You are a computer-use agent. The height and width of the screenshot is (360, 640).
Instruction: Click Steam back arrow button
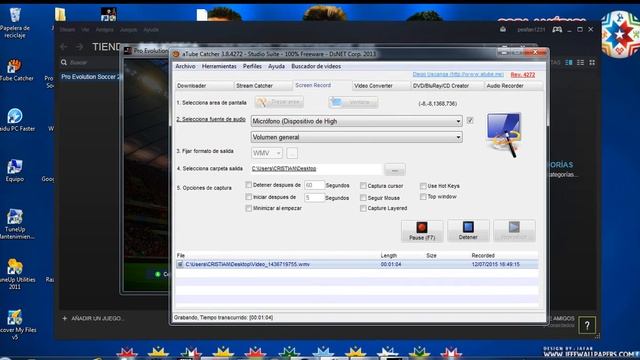[x=64, y=47]
